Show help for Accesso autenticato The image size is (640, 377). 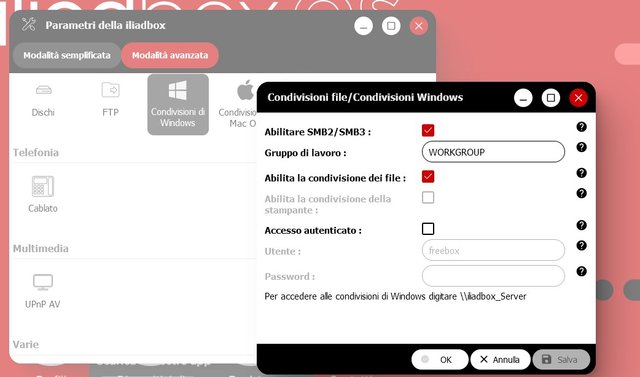coord(581,225)
